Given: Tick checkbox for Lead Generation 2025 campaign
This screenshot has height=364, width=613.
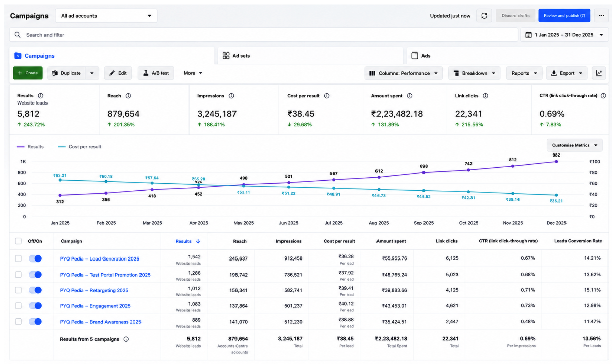Looking at the screenshot, I should pyautogui.click(x=18, y=258).
